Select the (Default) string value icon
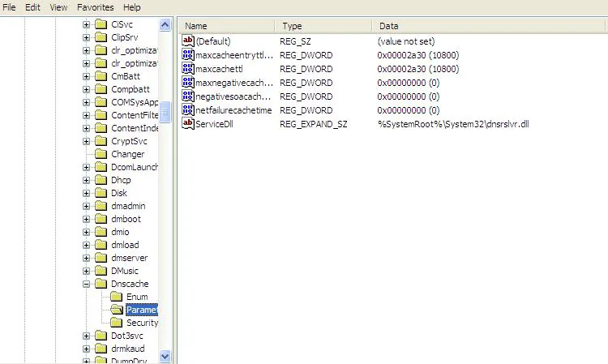The image size is (608, 364). (188, 41)
